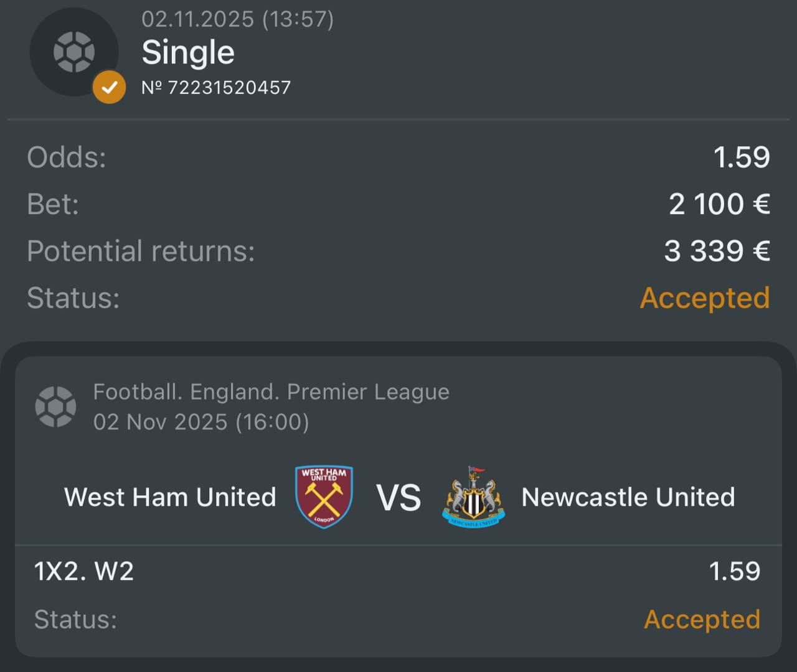This screenshot has width=797, height=672.
Task: Select the Single bet type heading
Action: 188,52
